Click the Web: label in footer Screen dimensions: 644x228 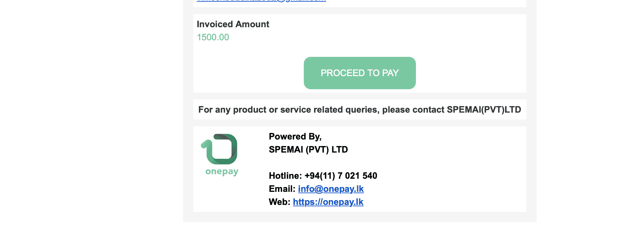279,202
